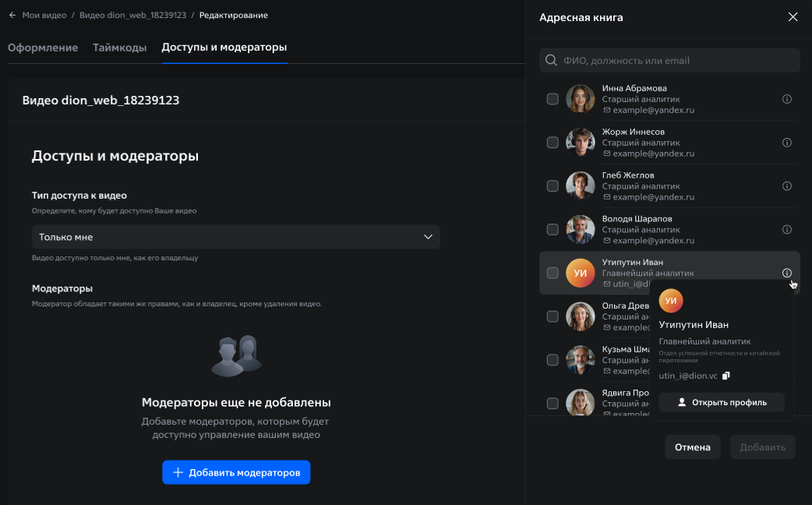Click Открыть профиль in the contact card

click(x=721, y=402)
